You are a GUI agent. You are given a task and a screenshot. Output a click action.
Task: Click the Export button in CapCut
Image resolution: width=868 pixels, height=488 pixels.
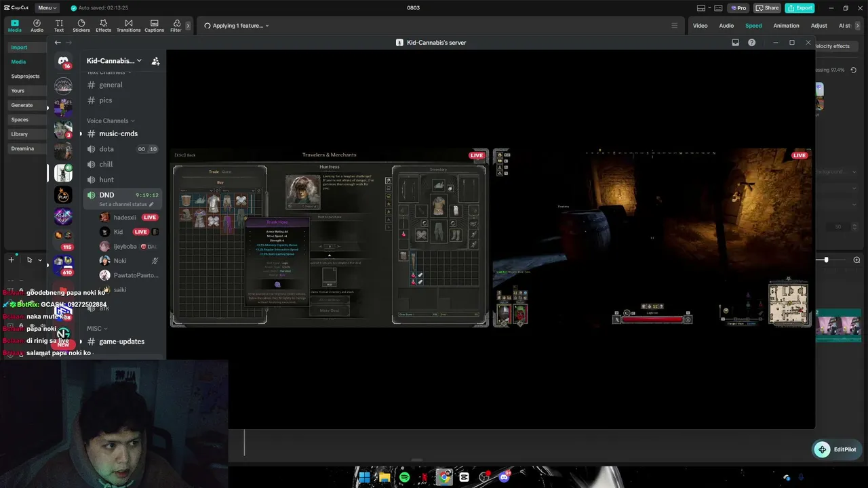[x=800, y=7]
